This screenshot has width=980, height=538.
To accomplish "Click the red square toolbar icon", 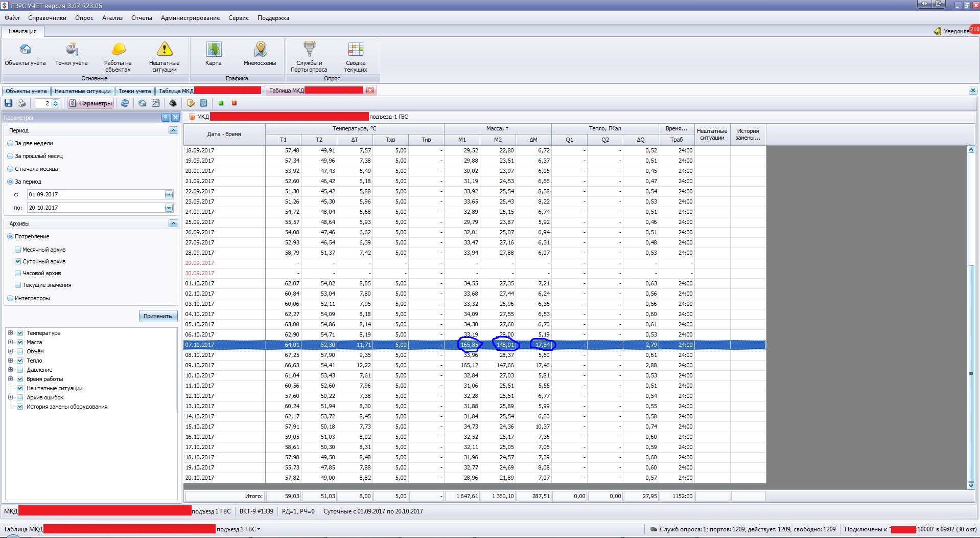I will 234,103.
